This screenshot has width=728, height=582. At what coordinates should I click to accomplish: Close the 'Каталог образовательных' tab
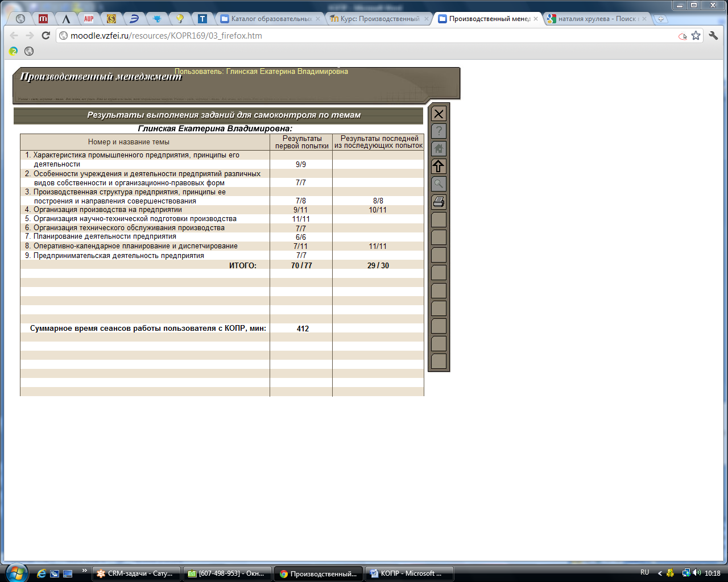[x=318, y=19]
